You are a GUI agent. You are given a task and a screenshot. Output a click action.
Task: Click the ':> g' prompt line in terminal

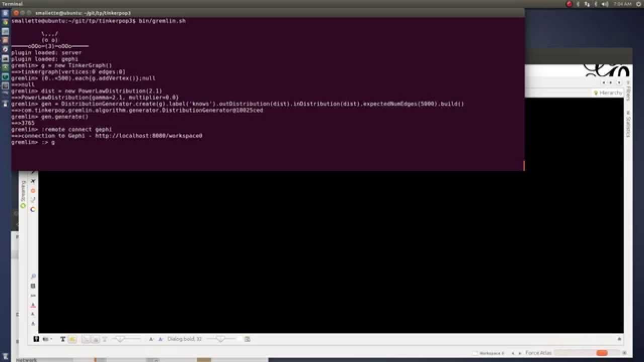[x=33, y=142]
